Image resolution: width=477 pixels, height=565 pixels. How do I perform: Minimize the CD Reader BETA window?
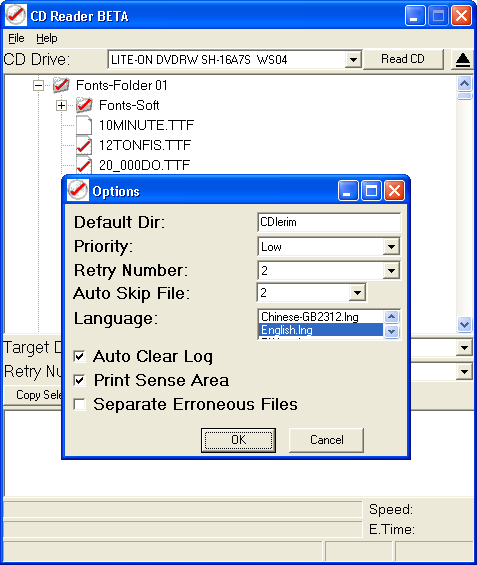(415, 16)
